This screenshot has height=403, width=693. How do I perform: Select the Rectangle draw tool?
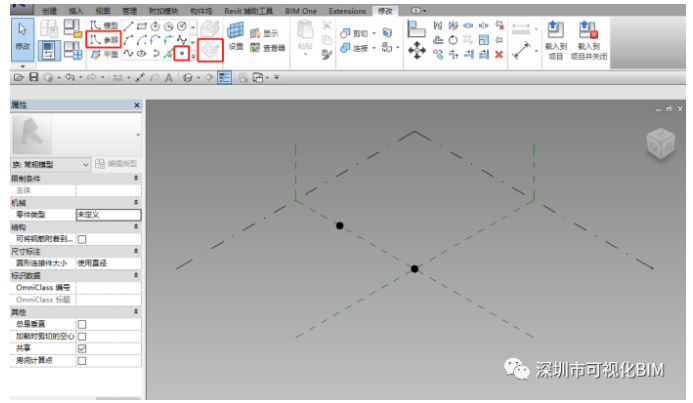tap(141, 27)
